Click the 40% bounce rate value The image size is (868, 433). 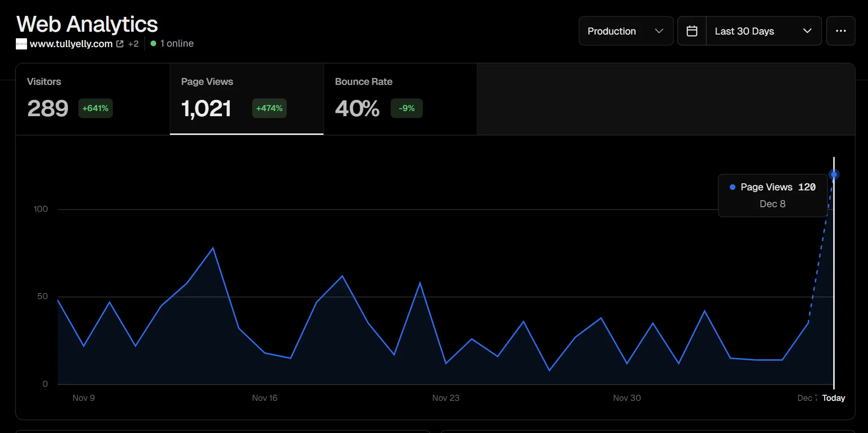click(357, 109)
